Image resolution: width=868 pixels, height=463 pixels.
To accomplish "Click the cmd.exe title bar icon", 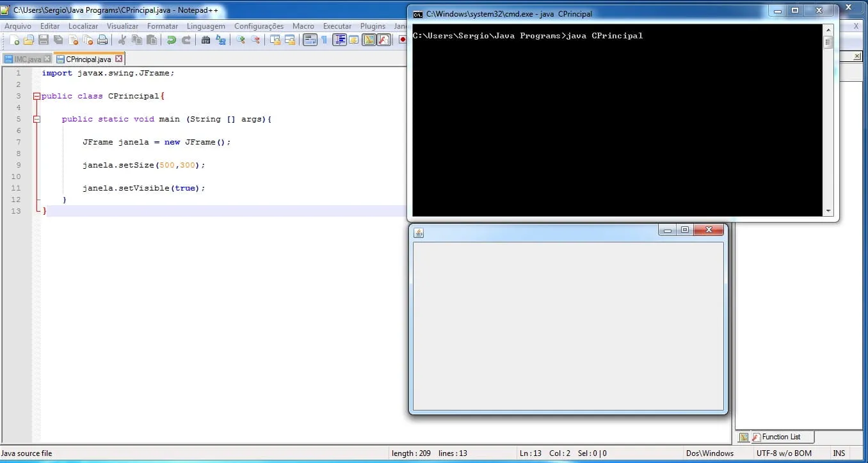I will (x=417, y=13).
